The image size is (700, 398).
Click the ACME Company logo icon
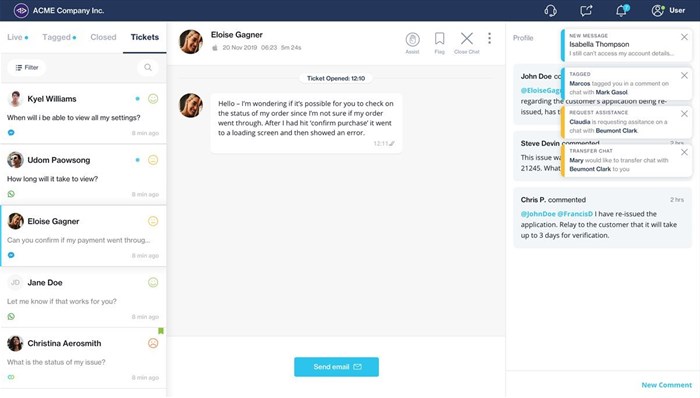[21, 10]
